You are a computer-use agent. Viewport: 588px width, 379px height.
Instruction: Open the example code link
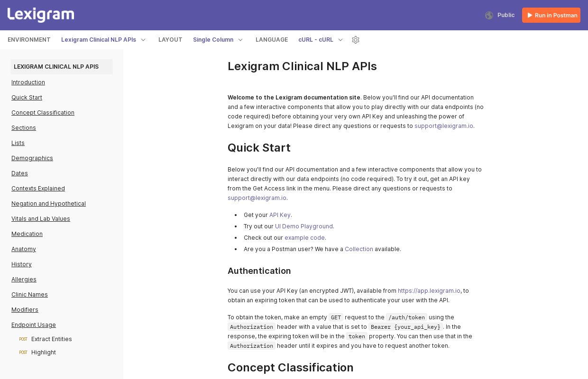[x=304, y=238]
